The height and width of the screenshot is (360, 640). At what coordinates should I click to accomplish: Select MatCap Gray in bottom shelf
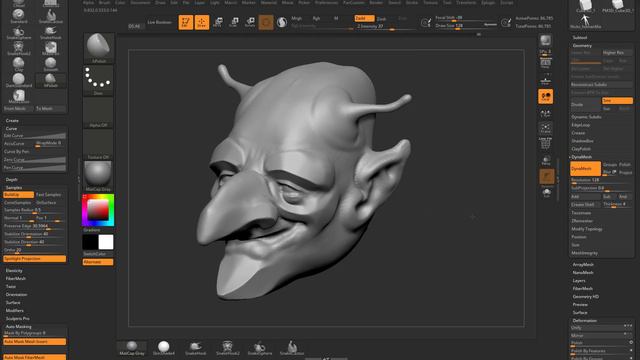pos(131,348)
